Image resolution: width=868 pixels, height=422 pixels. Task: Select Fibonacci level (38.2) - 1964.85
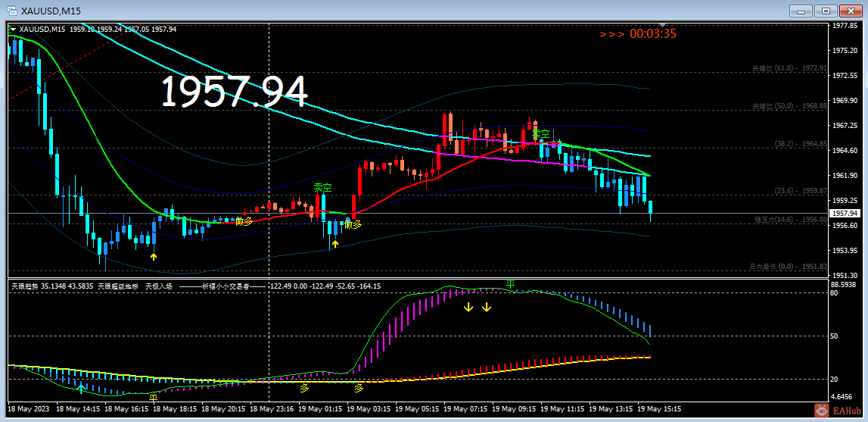pyautogui.click(x=800, y=143)
